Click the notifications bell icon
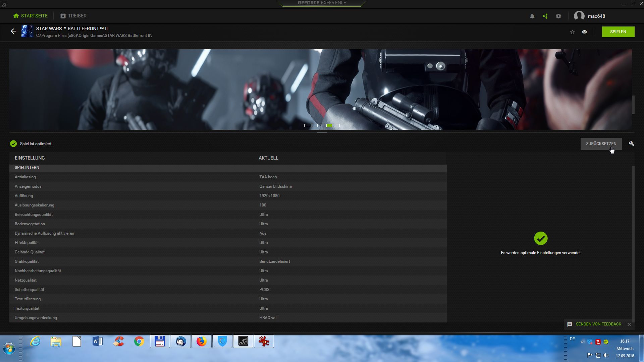The height and width of the screenshot is (362, 644). point(532,16)
